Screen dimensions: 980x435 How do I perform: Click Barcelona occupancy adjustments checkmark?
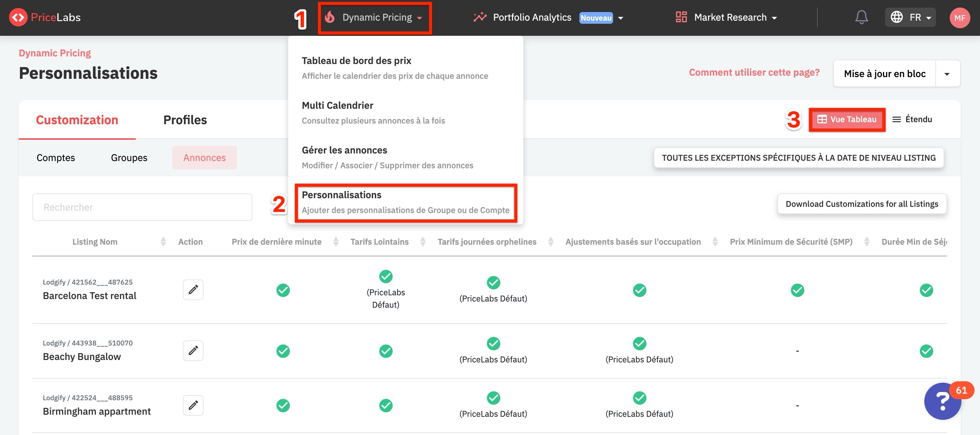click(x=640, y=290)
